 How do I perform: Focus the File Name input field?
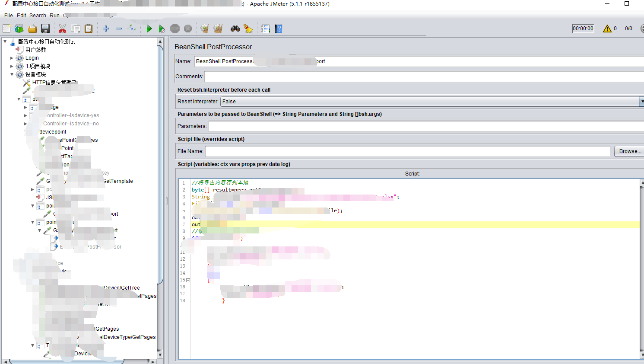(408, 151)
